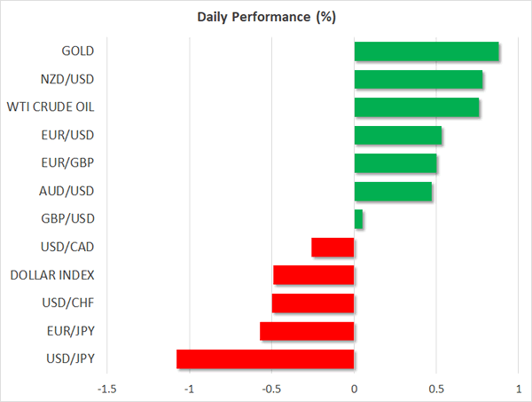Select the USD/CHF red bar
The width and height of the screenshot is (532, 402).
point(313,303)
